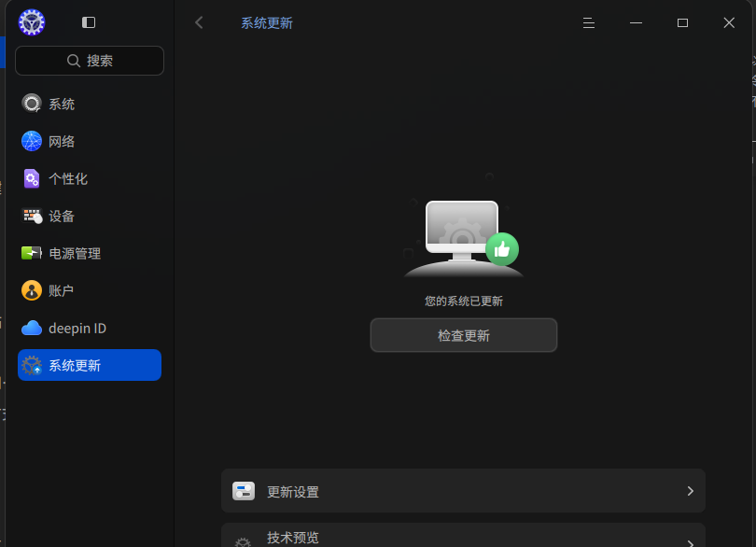Viewport: 756px width, 547px height.
Task: Open the 系统 settings category
Action: click(90, 104)
